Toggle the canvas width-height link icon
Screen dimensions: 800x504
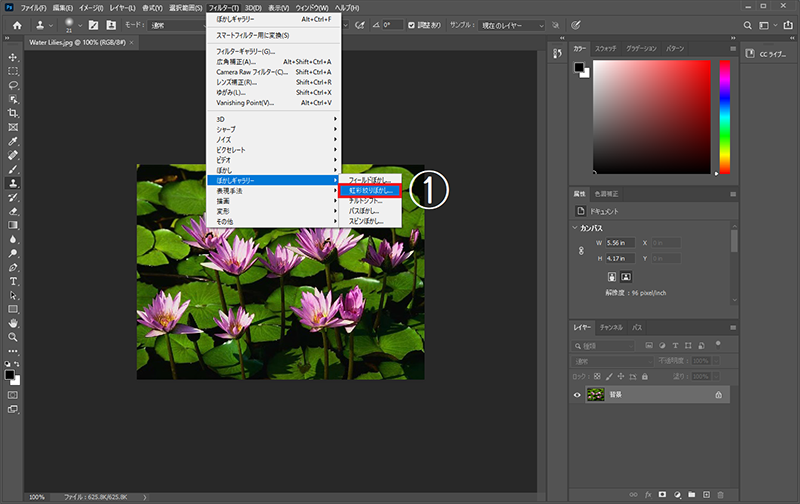tap(582, 250)
